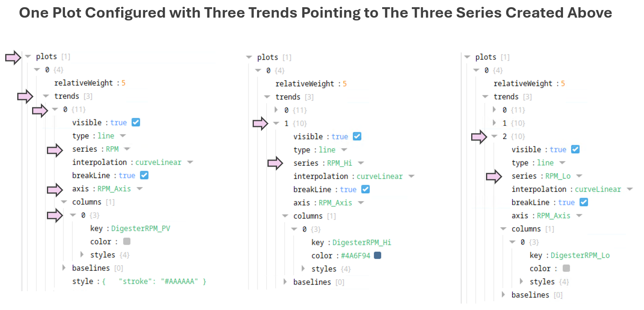The height and width of the screenshot is (310, 644).
Task: Click the #4A6F94 color hex text
Action: tap(355, 256)
